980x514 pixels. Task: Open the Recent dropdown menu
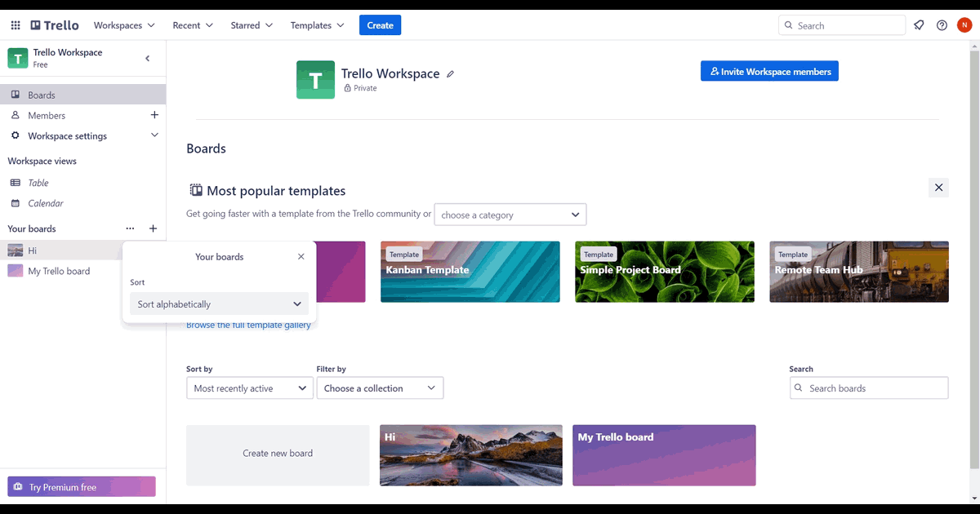[x=193, y=25]
